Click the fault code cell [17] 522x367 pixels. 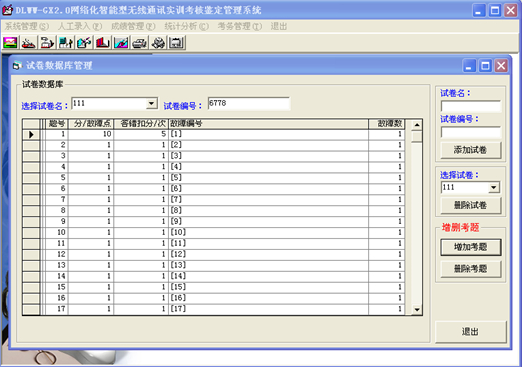click(269, 309)
